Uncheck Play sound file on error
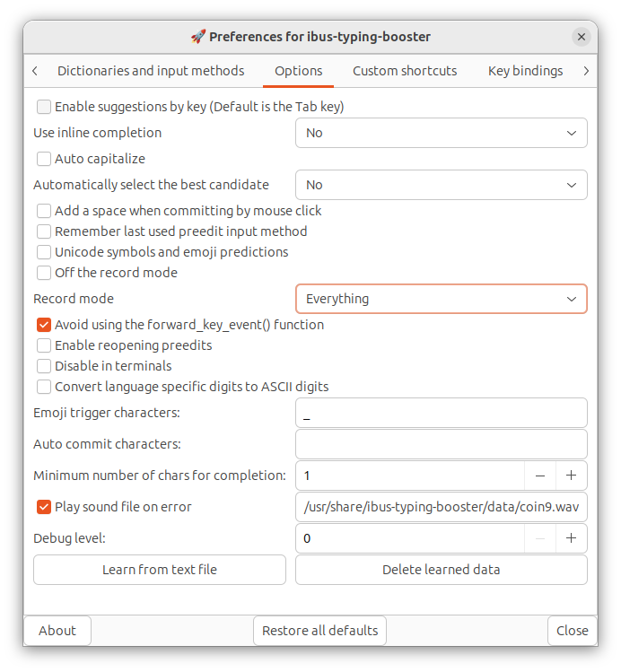Screen dimensions: 621x672 (44, 507)
